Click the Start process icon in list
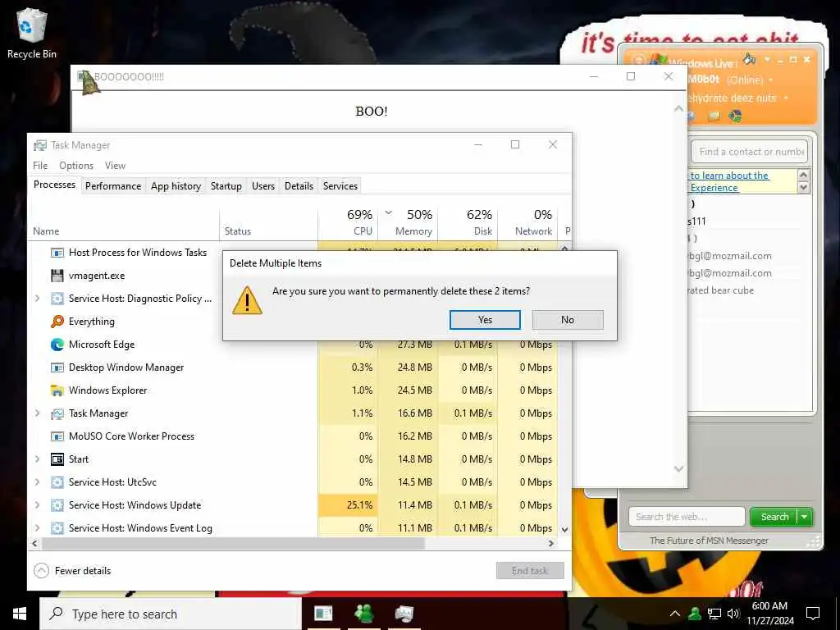 pyautogui.click(x=57, y=459)
